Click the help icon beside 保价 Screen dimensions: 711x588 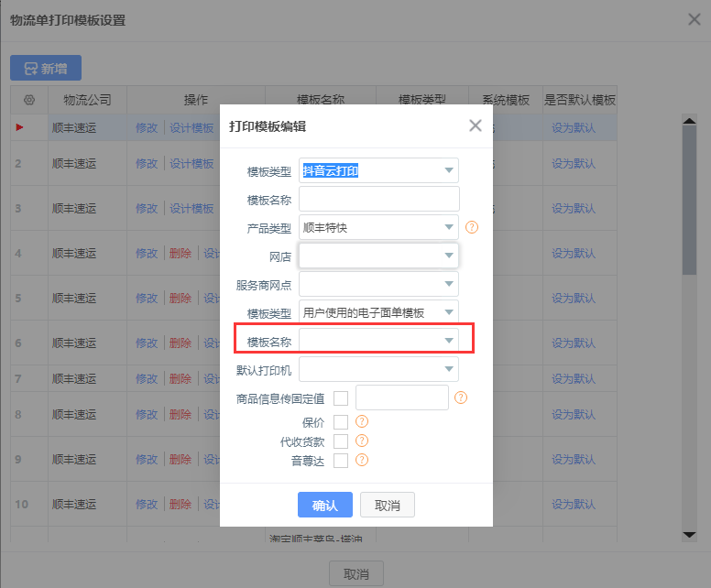[362, 421]
